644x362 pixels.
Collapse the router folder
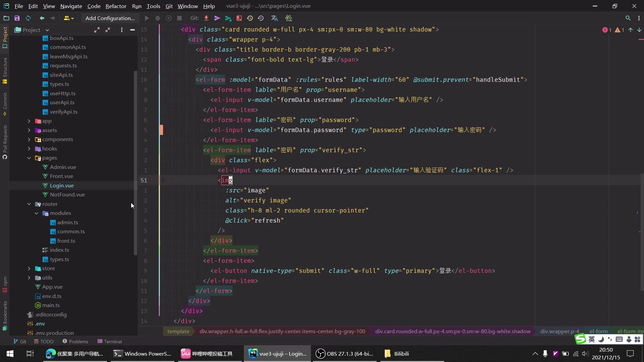[x=29, y=204]
